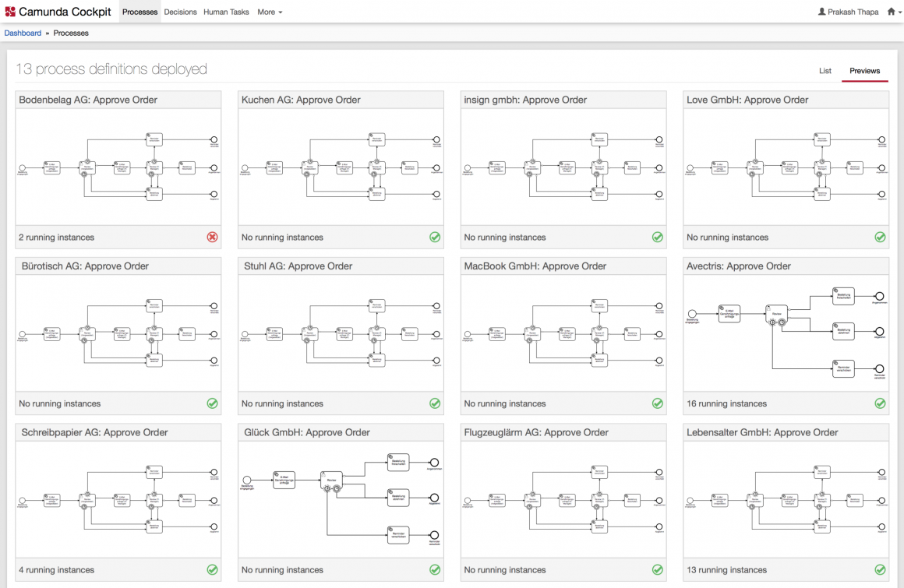Open Kuchen AG: Approve Order process
The width and height of the screenshot is (904, 588).
(300, 100)
